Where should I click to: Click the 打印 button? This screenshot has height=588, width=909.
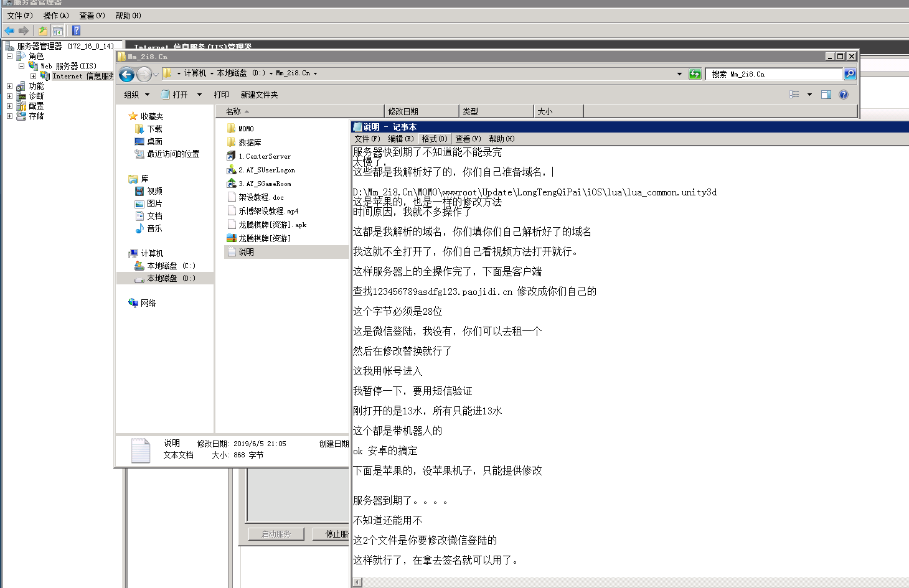[x=221, y=95]
